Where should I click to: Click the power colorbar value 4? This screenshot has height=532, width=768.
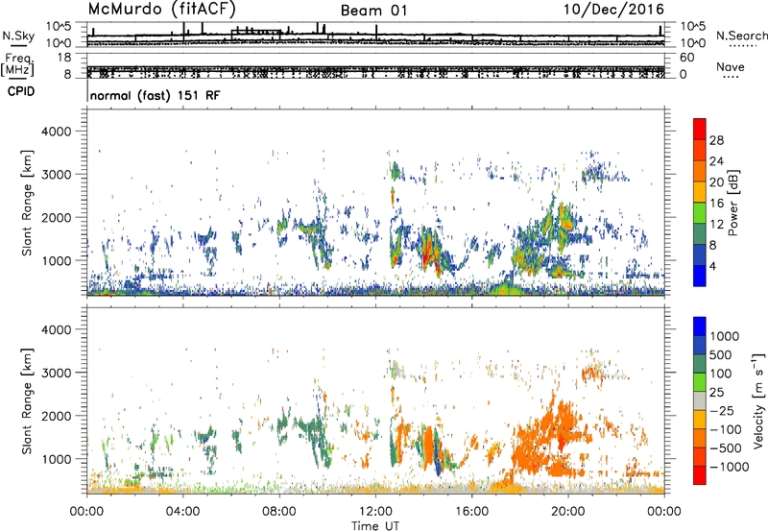pyautogui.click(x=712, y=267)
